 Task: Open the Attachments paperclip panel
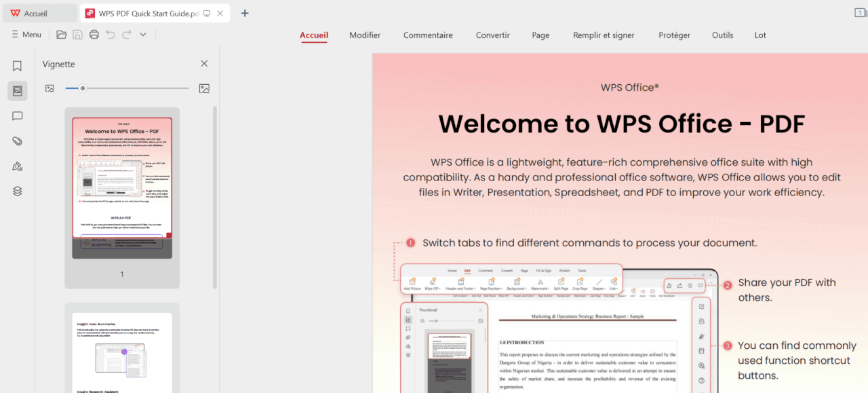tap(18, 141)
